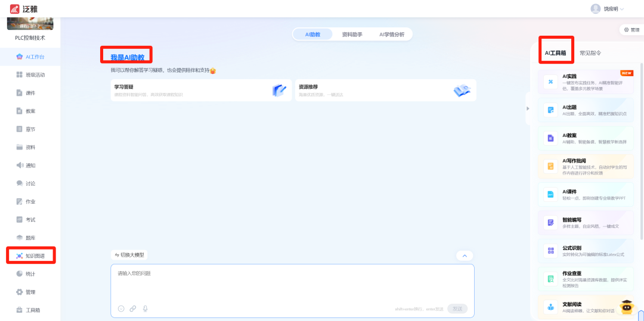This screenshot has width=644, height=321.
Task: Collapse the panel with the up chevron button
Action: point(464,255)
